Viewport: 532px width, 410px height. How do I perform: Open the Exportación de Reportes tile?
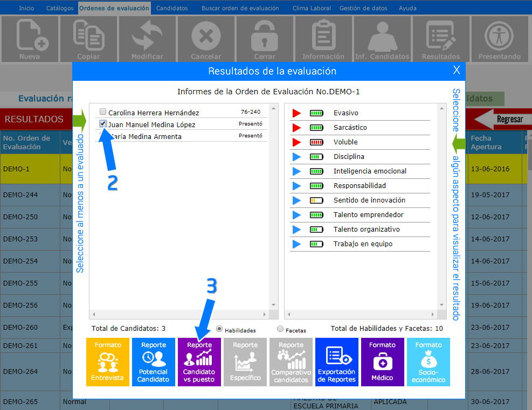point(336,362)
